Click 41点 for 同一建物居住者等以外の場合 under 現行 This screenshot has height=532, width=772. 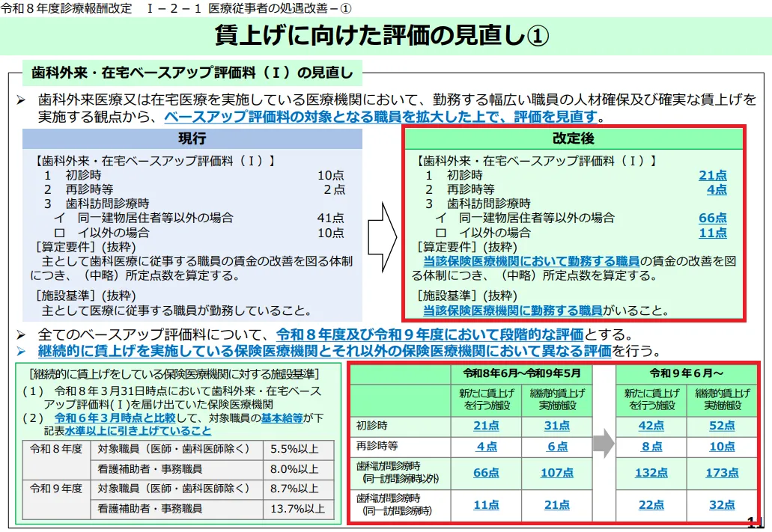(x=330, y=218)
